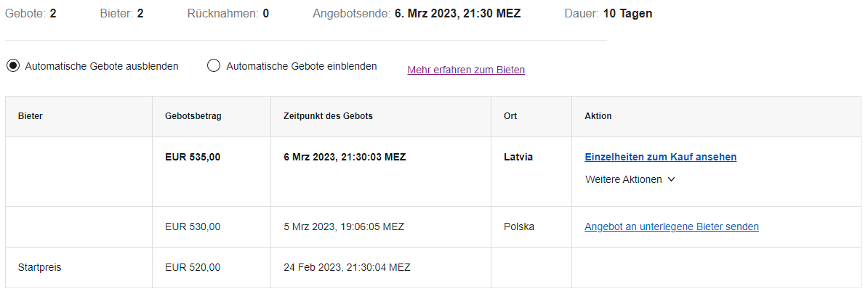Click the 'Aktion' column header

598,117
